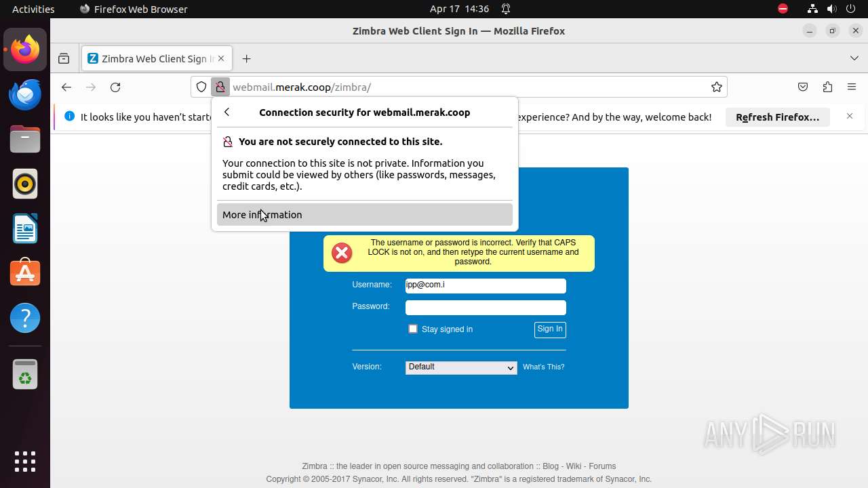868x488 pixels.
Task: List all tabs with the chevron
Action: tap(854, 58)
